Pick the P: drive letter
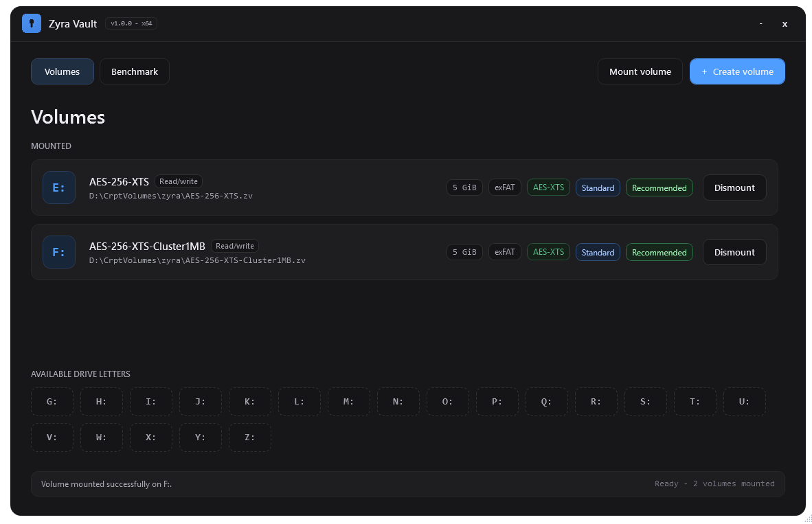The image size is (812, 524). click(x=497, y=402)
